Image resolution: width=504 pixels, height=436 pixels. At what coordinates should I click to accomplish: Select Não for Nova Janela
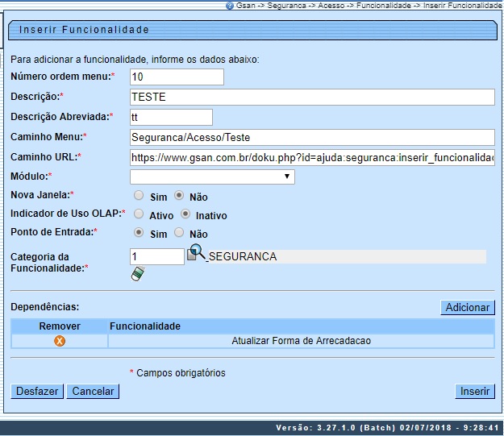pyautogui.click(x=179, y=195)
